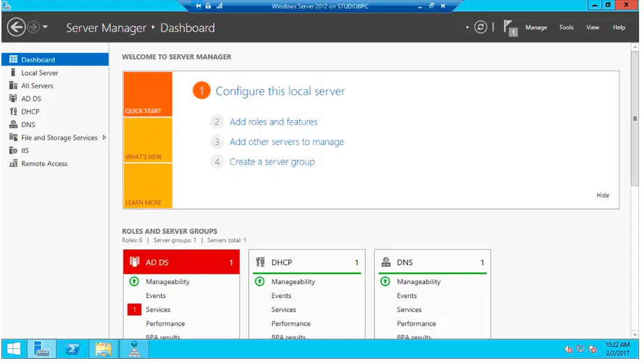The image size is (644, 363).
Task: Click the DHCP Manageability status icon
Action: 260,281
